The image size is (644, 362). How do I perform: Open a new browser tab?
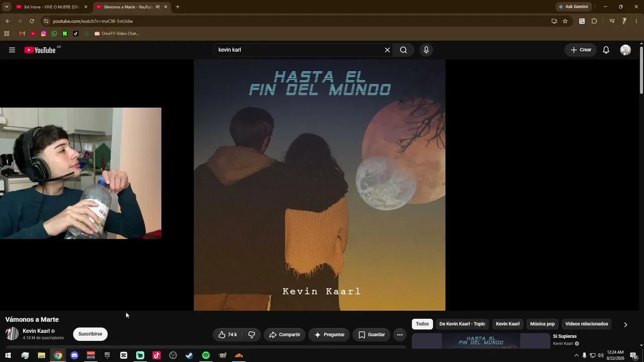click(178, 7)
